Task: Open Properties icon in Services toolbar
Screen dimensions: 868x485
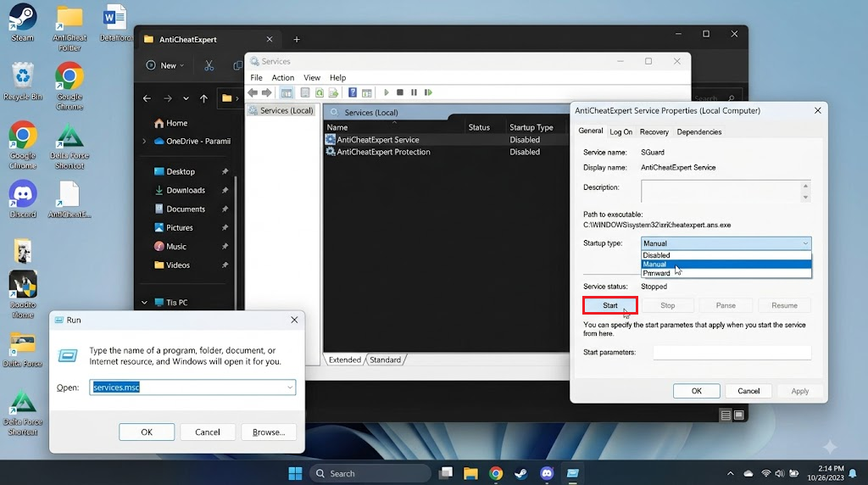Action: [304, 92]
